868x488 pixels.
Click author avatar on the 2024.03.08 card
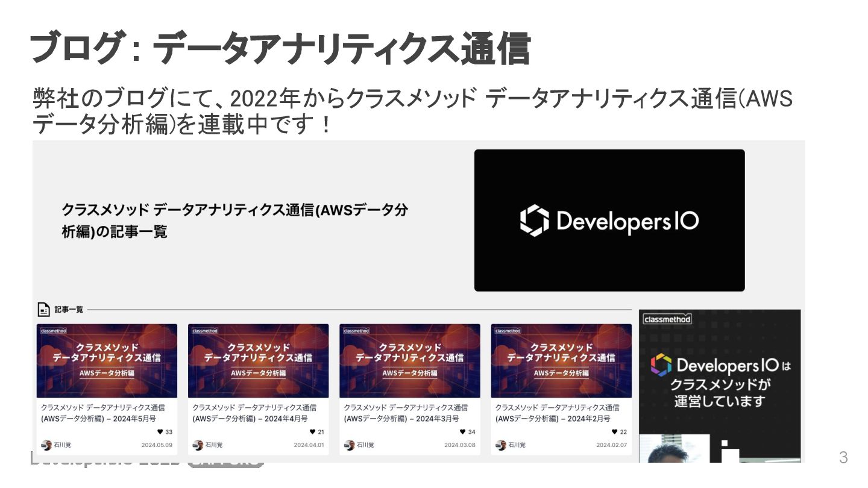(x=349, y=445)
